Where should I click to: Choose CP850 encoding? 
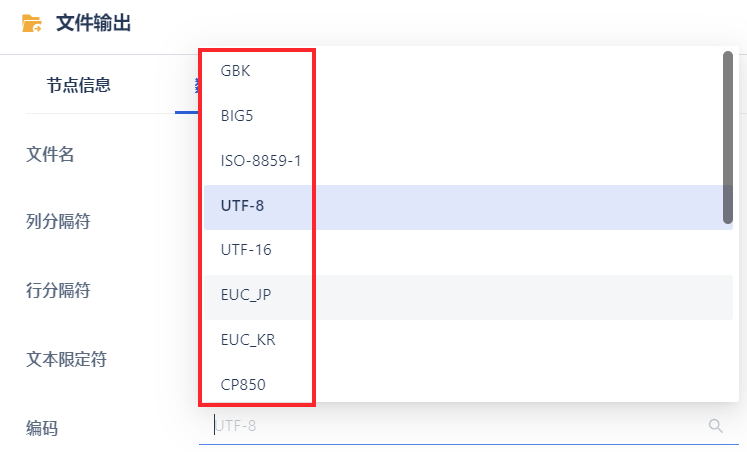click(468, 384)
